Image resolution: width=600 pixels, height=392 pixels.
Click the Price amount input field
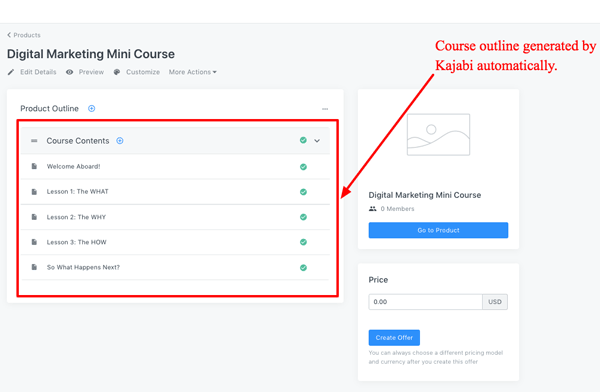[425, 302]
